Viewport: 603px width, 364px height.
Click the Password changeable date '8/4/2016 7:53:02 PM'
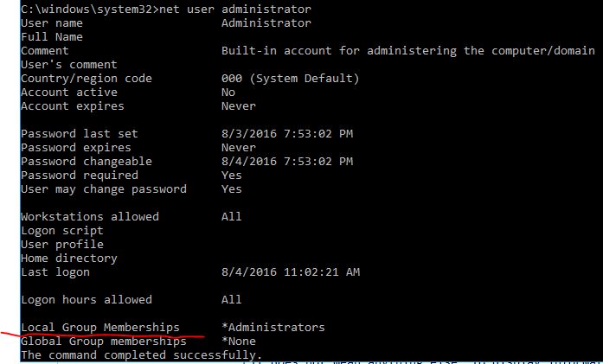pos(287,162)
